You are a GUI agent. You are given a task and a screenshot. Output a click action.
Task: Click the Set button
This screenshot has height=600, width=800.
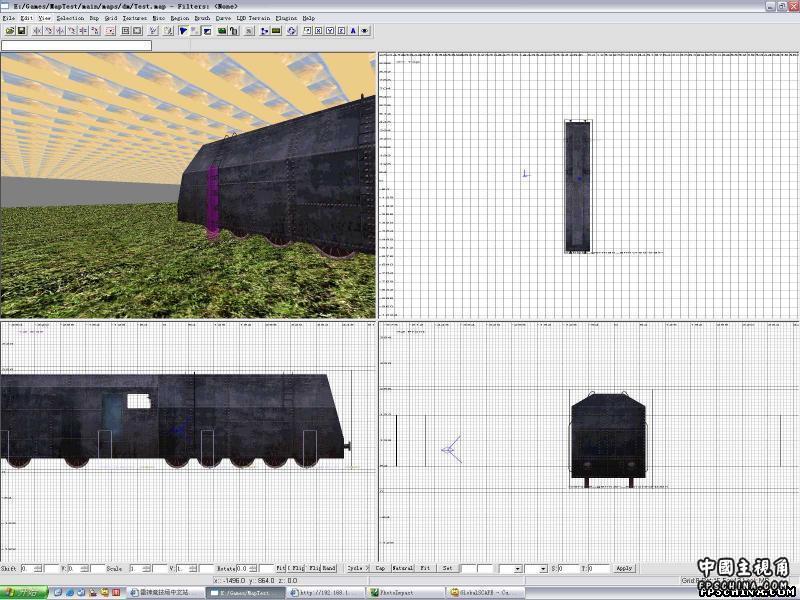pyautogui.click(x=447, y=568)
